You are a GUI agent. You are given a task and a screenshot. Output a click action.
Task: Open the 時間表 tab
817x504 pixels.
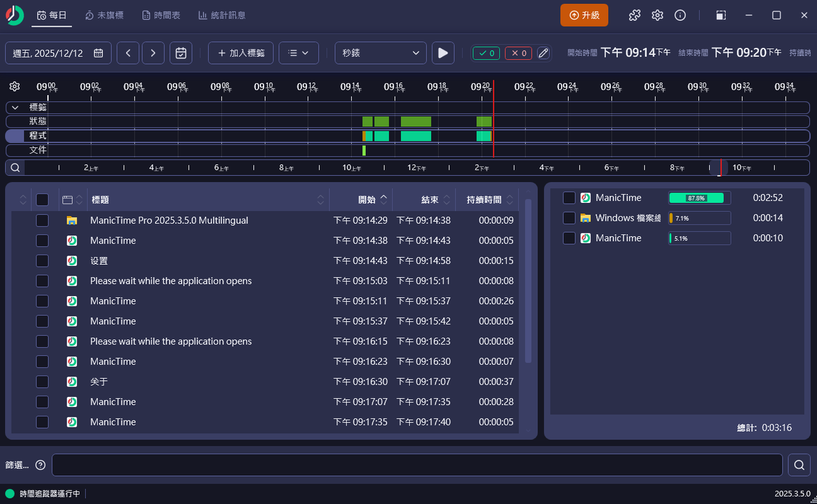point(161,15)
